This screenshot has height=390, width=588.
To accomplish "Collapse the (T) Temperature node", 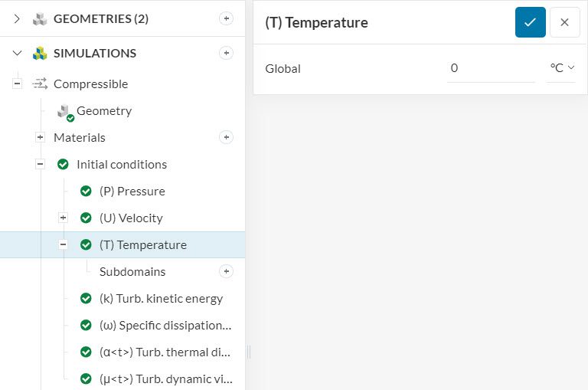I will coord(64,244).
